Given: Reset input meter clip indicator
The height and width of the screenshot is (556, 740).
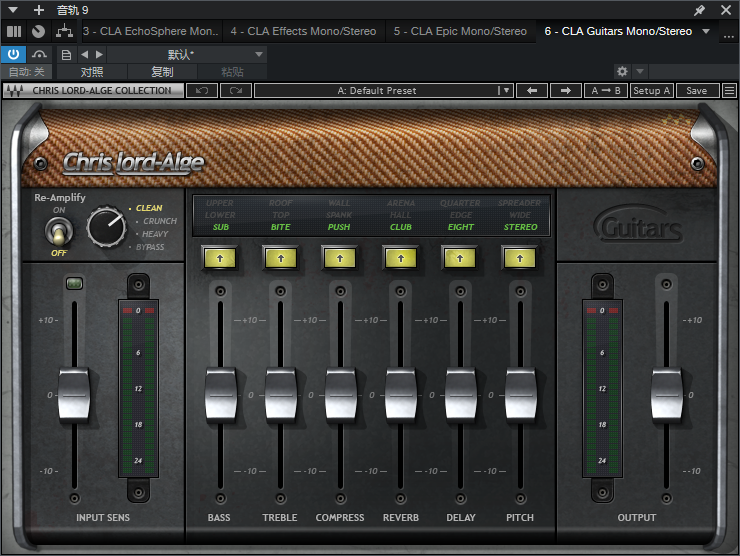Looking at the screenshot, I should tap(138, 311).
